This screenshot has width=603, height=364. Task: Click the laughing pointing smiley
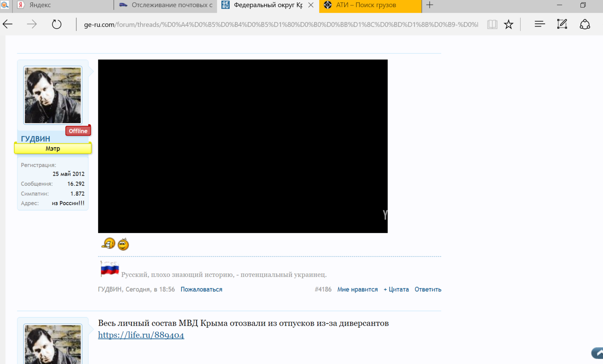point(109,244)
